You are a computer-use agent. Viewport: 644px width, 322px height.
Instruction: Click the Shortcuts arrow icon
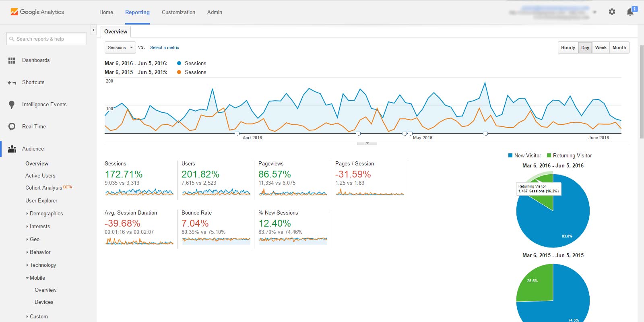point(12,83)
